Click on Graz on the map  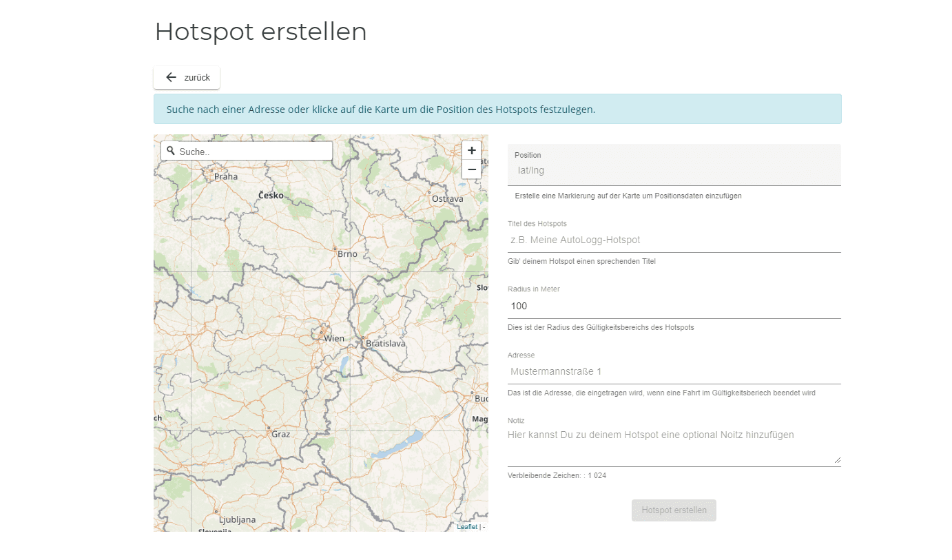tap(280, 434)
